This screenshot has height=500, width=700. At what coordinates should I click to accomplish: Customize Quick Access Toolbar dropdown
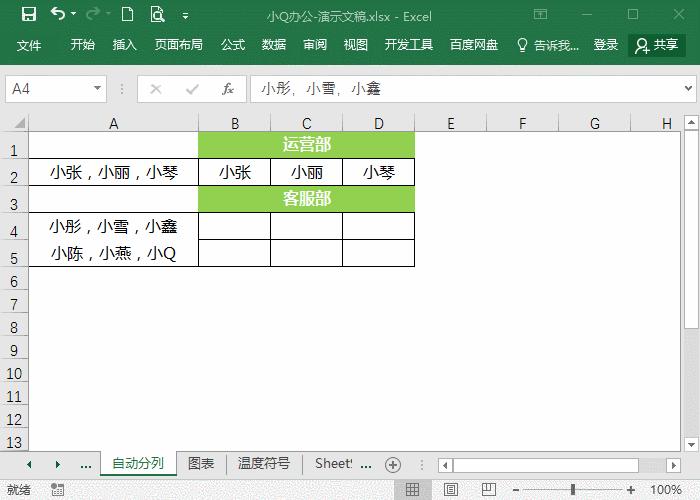185,16
